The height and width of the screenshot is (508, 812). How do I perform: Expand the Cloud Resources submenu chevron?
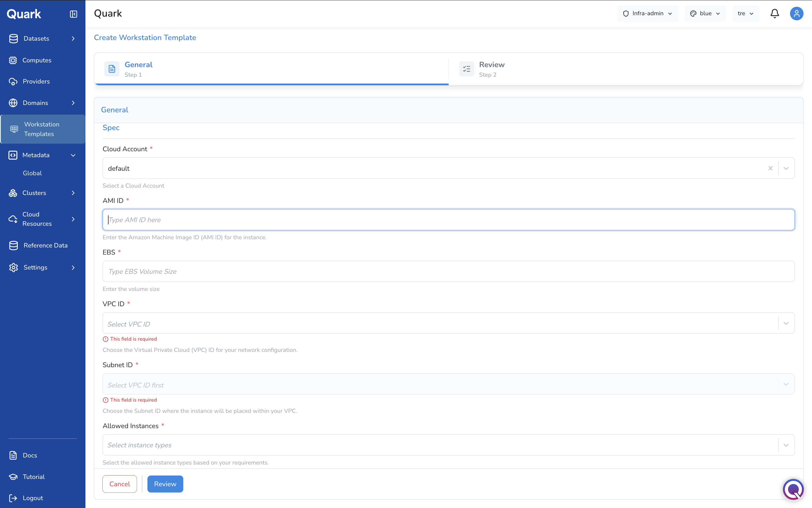pyautogui.click(x=73, y=219)
